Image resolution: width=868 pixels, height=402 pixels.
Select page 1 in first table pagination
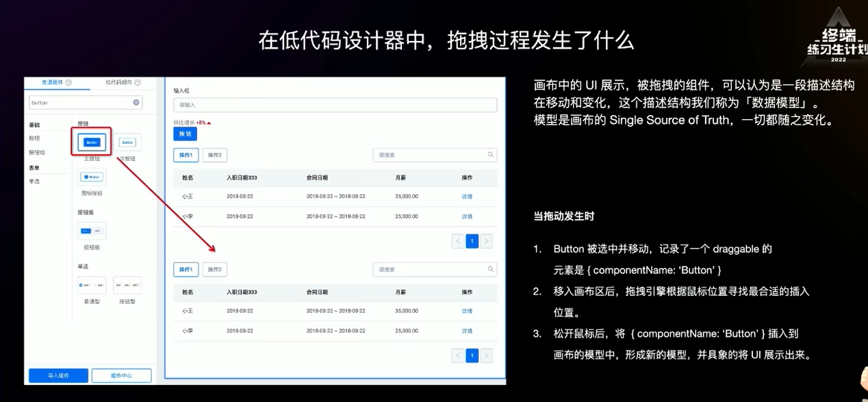[x=472, y=241]
